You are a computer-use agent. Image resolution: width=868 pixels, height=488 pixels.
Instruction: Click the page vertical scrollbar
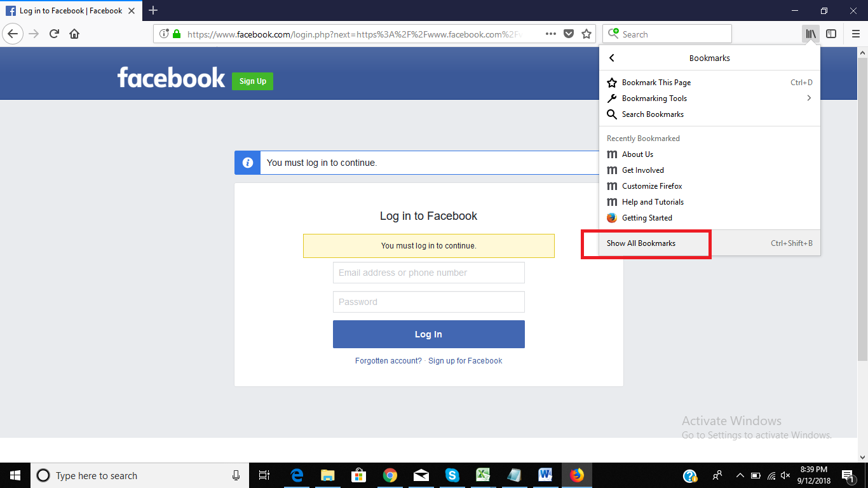[x=862, y=210]
